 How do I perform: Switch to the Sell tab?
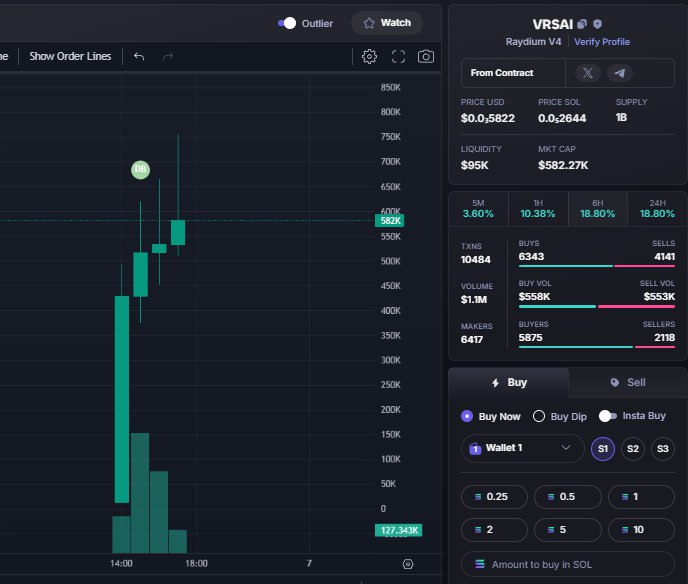click(x=628, y=383)
